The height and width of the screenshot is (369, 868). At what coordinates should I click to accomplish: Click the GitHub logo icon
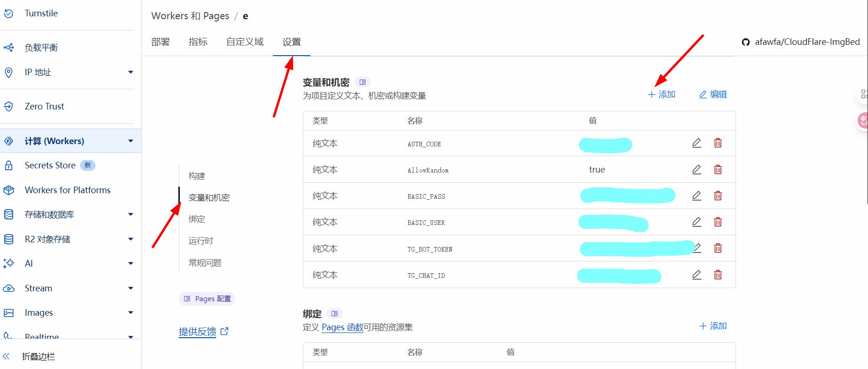tap(746, 42)
